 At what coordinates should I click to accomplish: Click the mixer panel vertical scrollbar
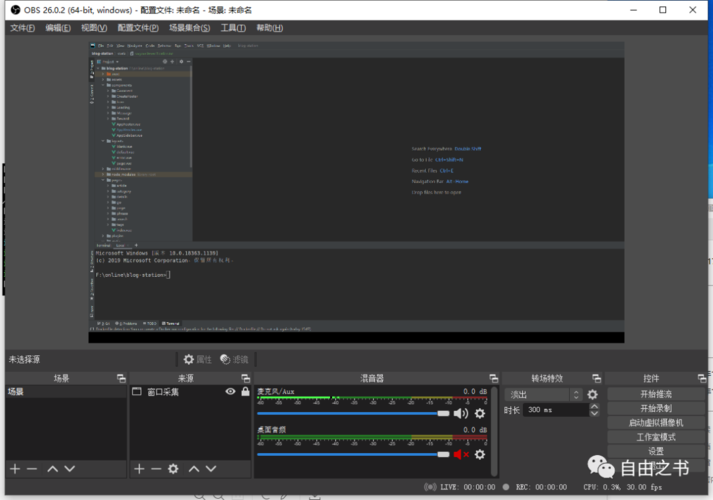(494, 431)
